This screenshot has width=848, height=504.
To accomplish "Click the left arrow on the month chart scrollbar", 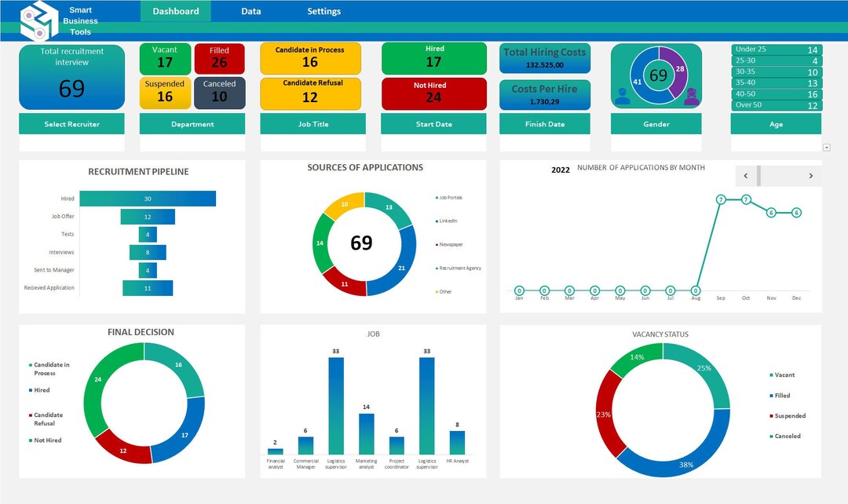I will tap(746, 176).
